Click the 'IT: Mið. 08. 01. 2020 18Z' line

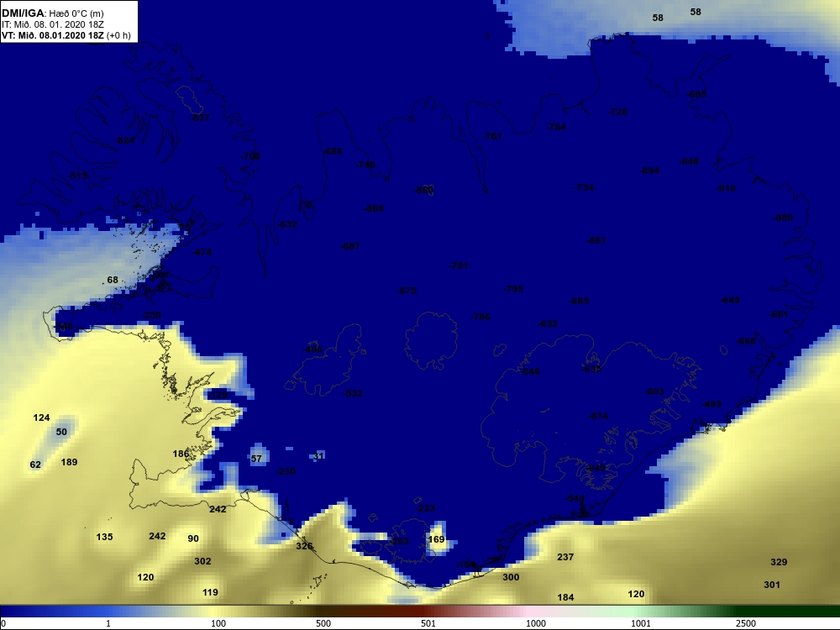pos(53,24)
